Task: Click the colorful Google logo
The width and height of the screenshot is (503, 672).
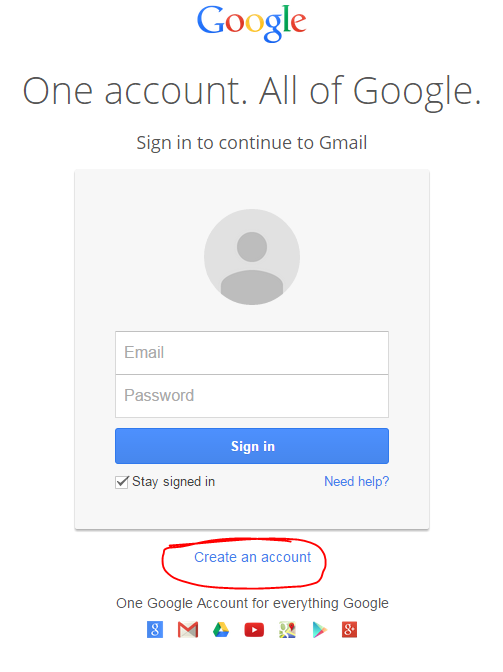Action: (x=252, y=23)
